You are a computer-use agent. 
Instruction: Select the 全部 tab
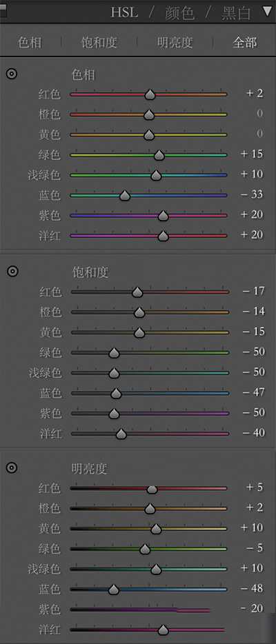coord(245,43)
